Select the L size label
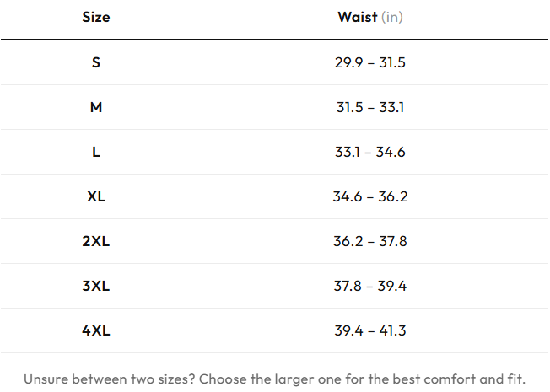 pos(96,152)
